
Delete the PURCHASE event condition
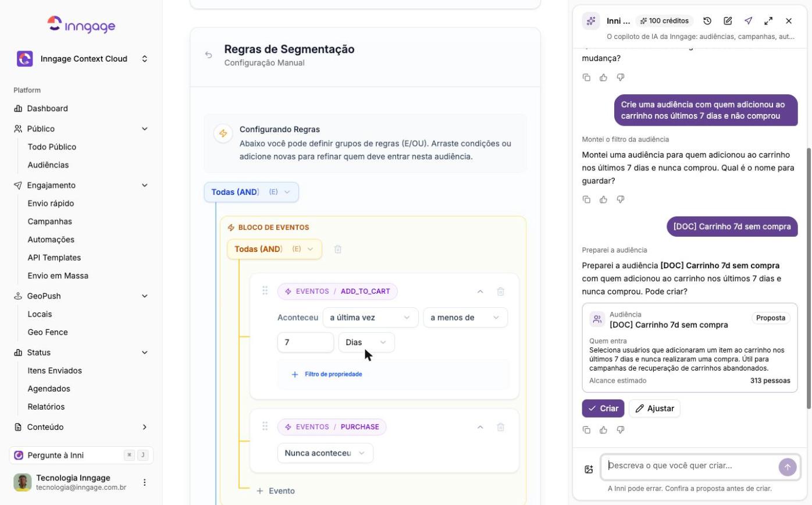pos(501,427)
